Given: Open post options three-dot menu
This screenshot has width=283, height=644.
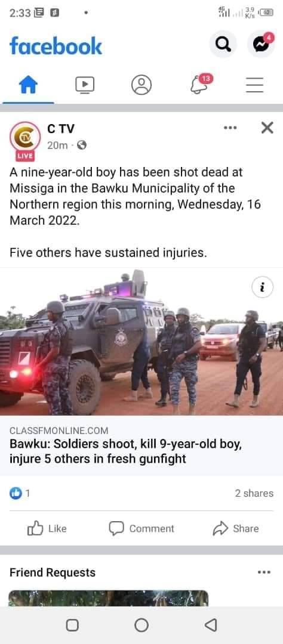Looking at the screenshot, I should coord(230,128).
